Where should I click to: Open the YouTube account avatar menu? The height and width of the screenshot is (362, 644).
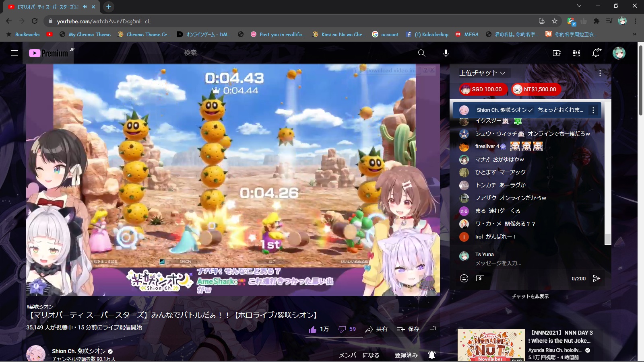(619, 53)
